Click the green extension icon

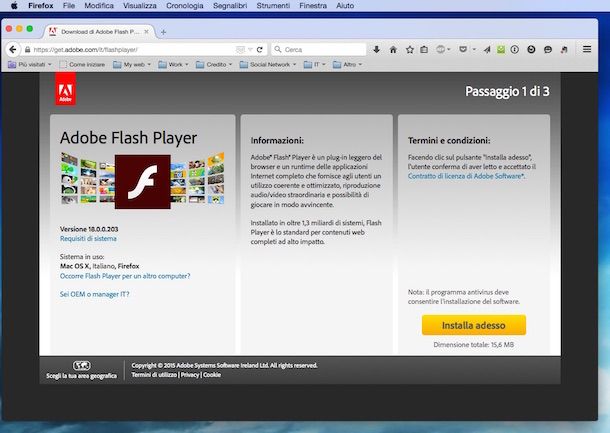501,49
